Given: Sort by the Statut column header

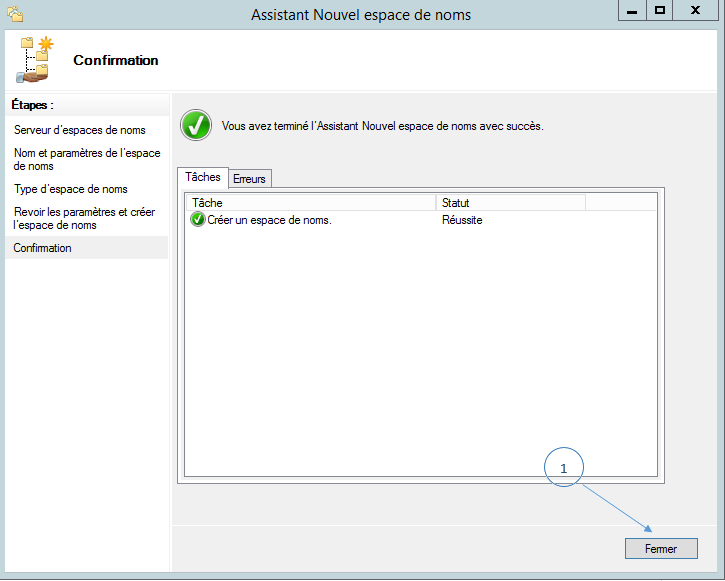Looking at the screenshot, I should [510, 203].
